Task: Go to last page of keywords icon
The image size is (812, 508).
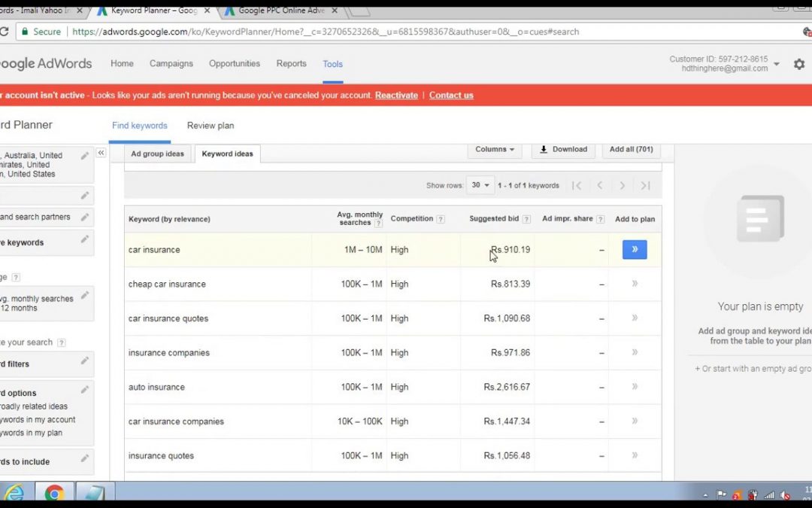Action: click(645, 186)
